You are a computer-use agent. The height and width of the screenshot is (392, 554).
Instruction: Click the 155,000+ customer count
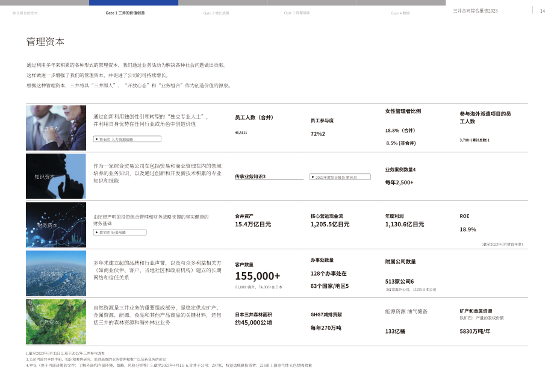point(258,276)
